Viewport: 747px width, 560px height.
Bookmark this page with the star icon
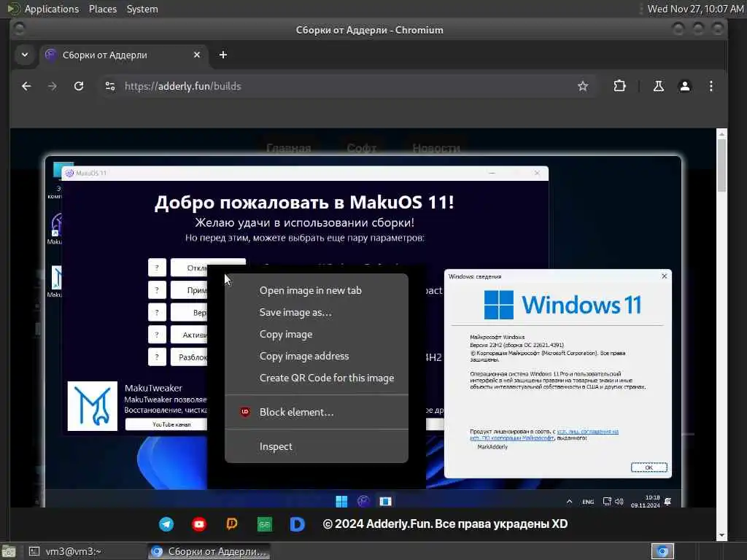pyautogui.click(x=583, y=86)
